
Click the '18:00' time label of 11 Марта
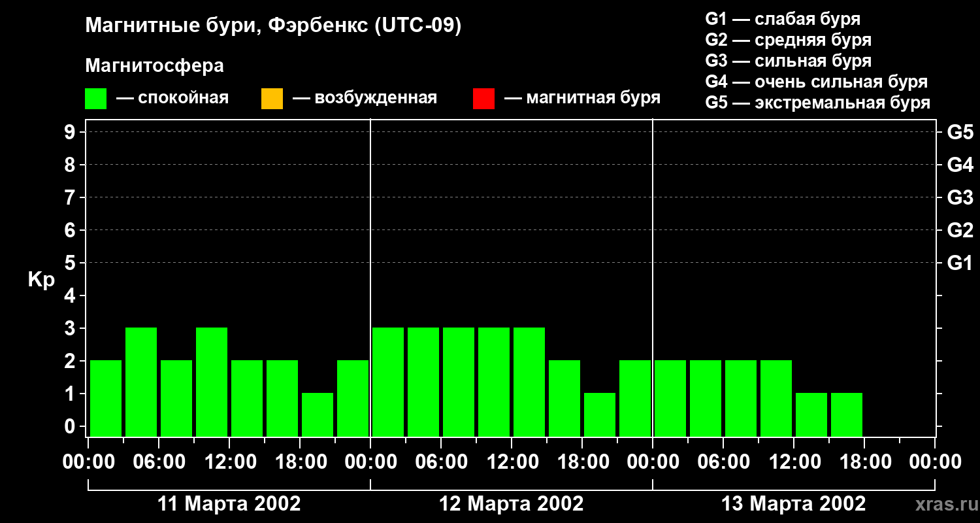tap(300, 462)
